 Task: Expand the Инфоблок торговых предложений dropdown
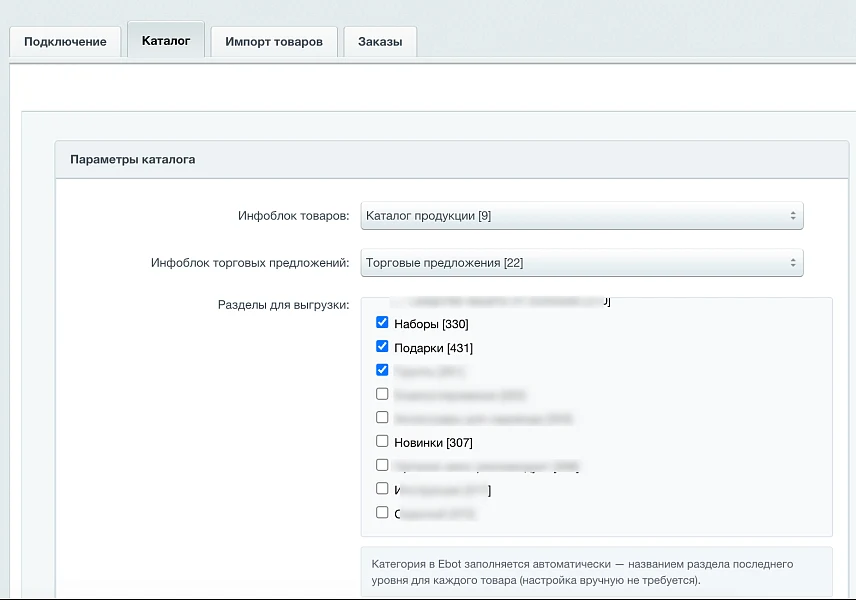(582, 263)
